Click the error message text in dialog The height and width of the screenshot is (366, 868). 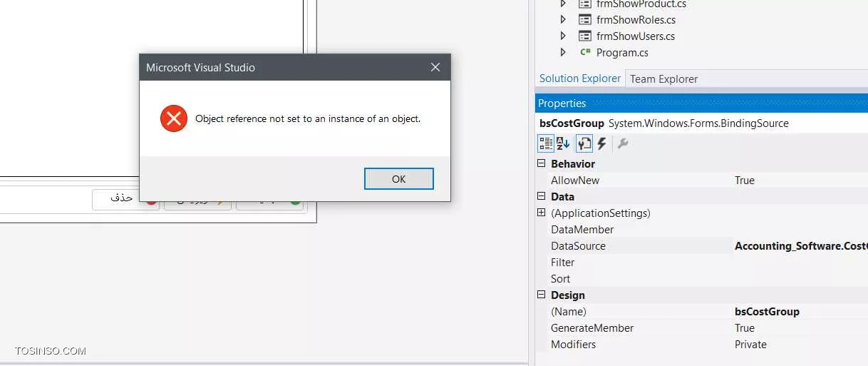point(308,118)
